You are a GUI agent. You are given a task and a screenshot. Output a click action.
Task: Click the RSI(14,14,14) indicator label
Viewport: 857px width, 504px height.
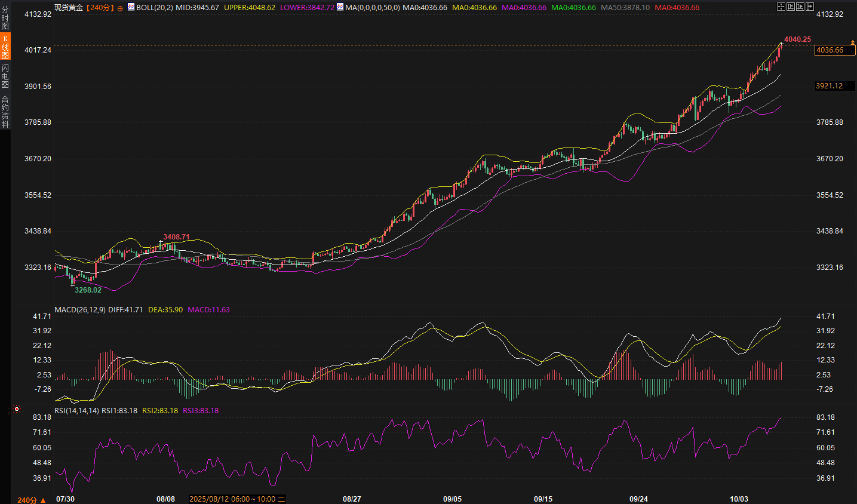[x=76, y=411]
